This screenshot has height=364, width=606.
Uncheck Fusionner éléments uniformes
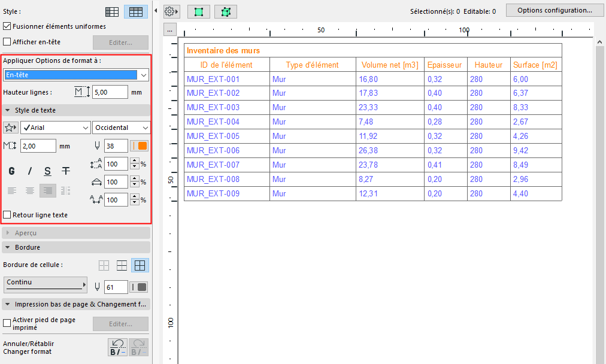pyautogui.click(x=7, y=26)
